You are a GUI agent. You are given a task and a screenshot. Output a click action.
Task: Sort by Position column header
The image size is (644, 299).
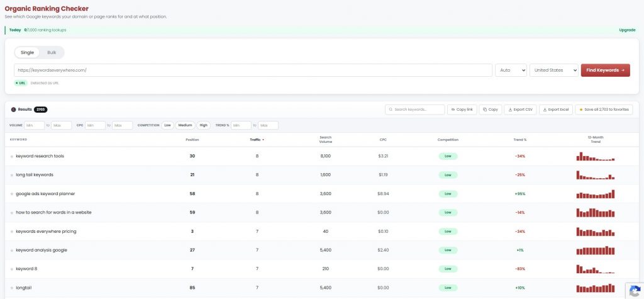coord(192,140)
